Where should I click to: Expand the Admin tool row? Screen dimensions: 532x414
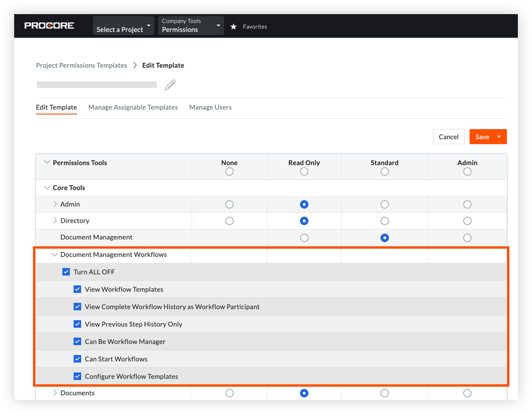[55, 204]
